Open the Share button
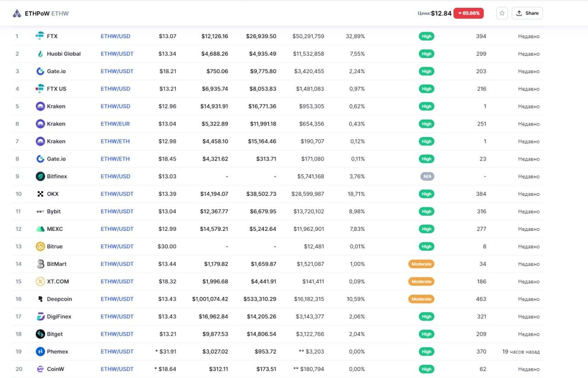The image size is (588, 378). click(x=527, y=13)
